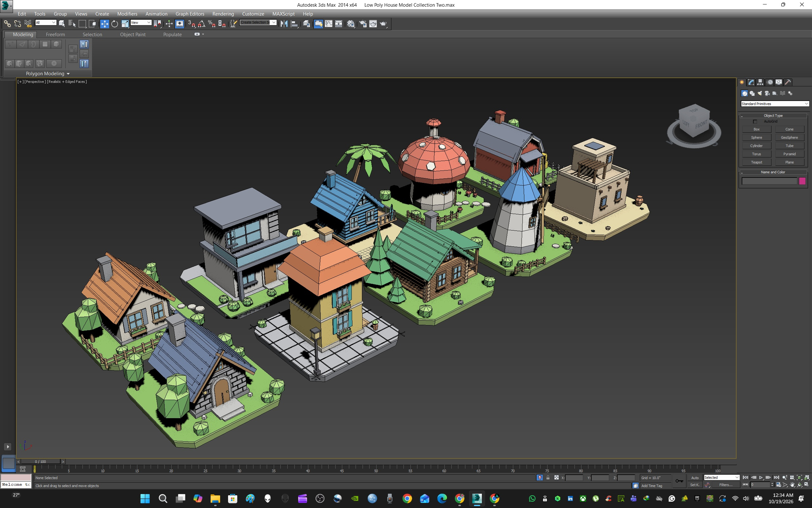
Task: Open the Graph Editors menu
Action: (x=190, y=14)
